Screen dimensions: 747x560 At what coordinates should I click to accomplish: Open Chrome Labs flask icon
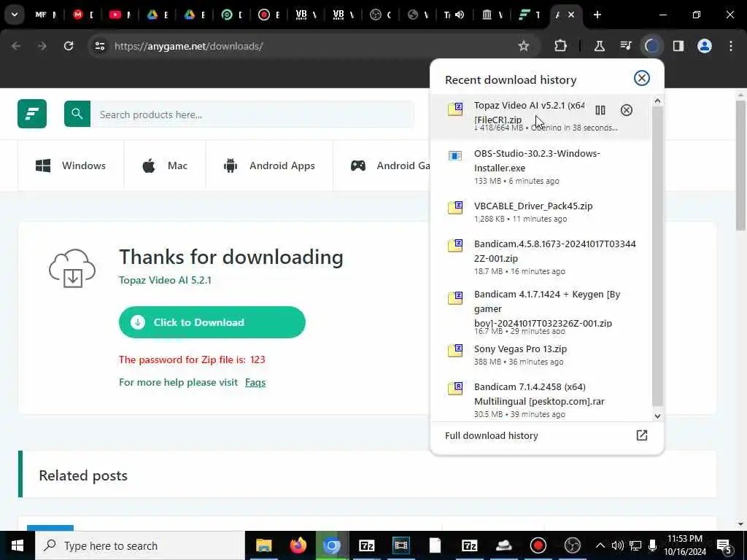[x=600, y=46]
